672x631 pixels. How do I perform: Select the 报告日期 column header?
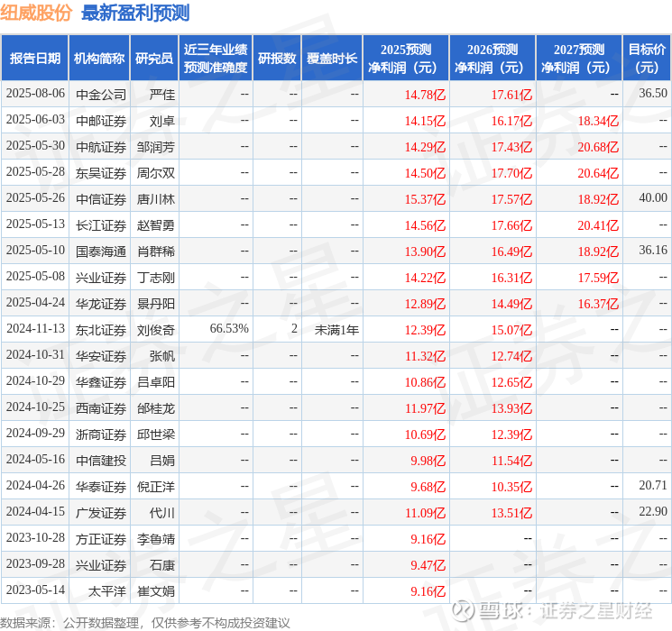pyautogui.click(x=34, y=59)
